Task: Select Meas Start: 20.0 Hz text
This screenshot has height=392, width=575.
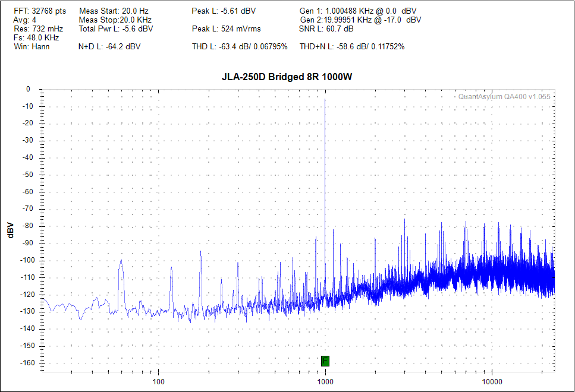Action: point(114,11)
